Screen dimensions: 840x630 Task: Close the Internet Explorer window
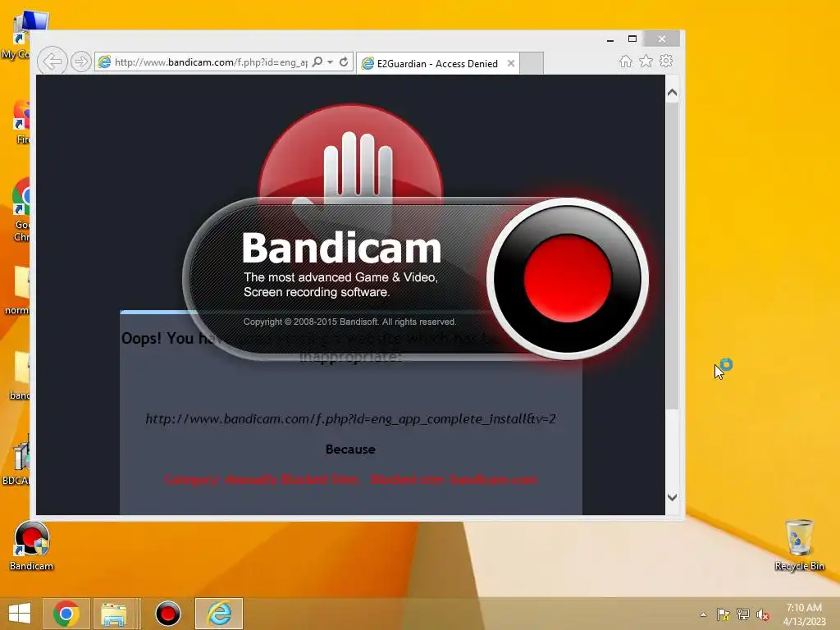662,39
